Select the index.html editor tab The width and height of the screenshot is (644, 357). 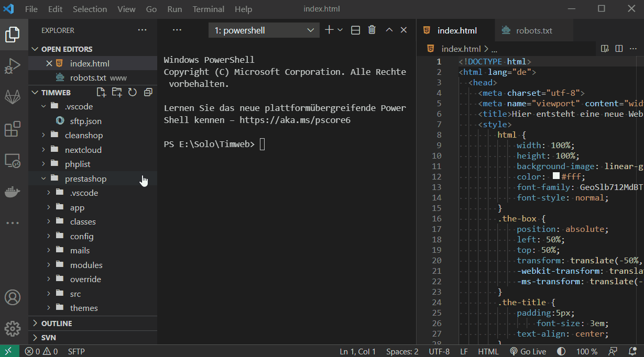(x=455, y=30)
